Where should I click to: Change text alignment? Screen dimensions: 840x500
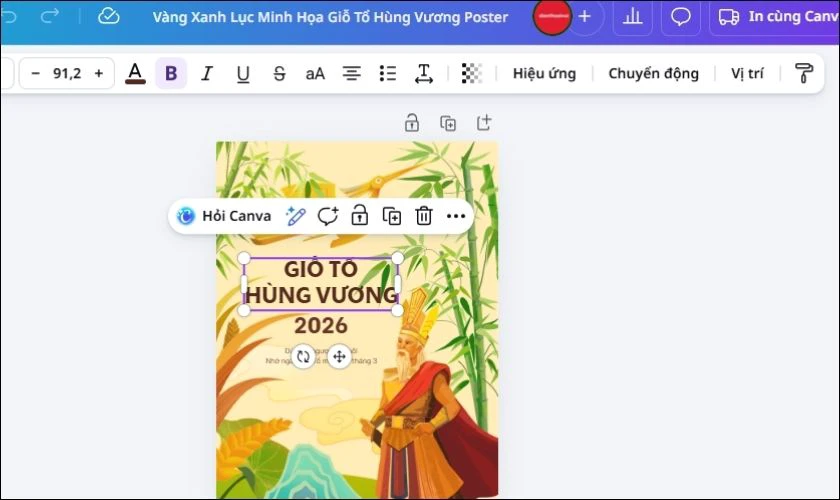(351, 73)
